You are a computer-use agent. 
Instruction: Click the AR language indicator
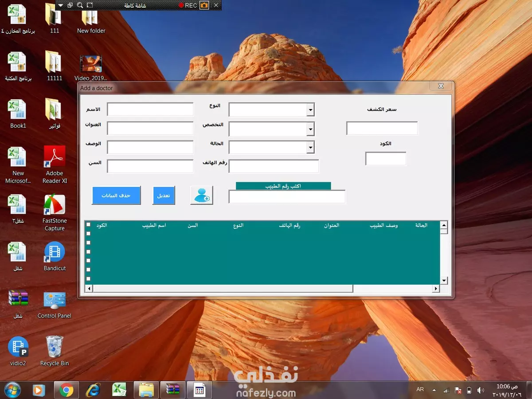pyautogui.click(x=420, y=390)
